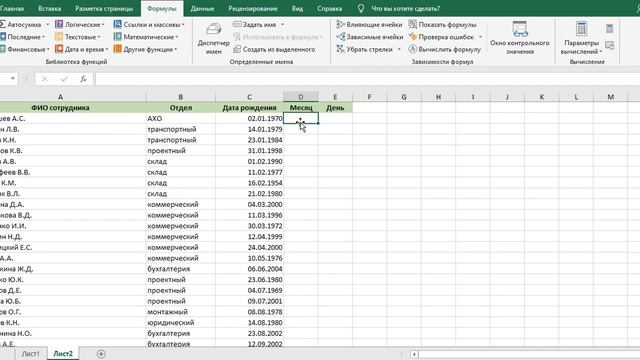Select column D header
Viewport: 640px width, 360px height.
(301, 97)
